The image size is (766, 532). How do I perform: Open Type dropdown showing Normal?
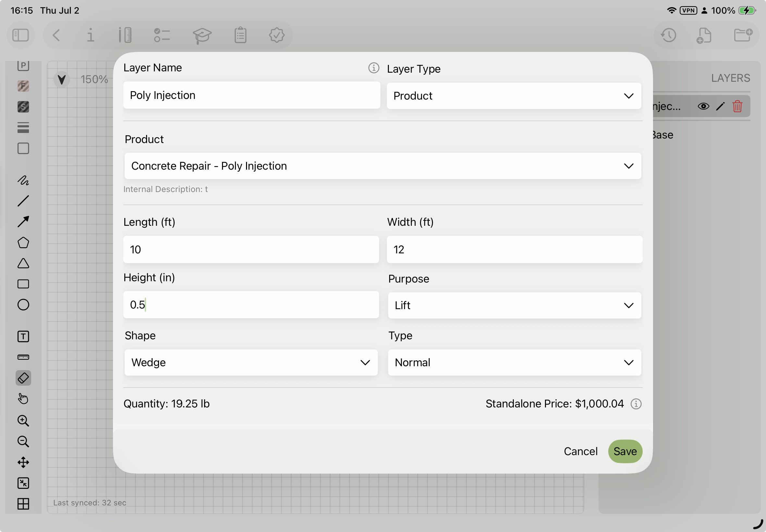514,362
